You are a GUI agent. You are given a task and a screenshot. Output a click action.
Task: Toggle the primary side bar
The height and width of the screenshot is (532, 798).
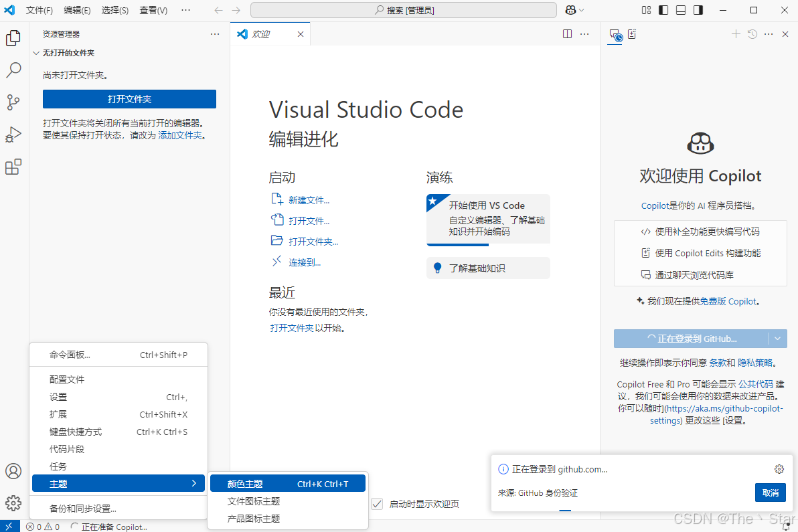pyautogui.click(x=663, y=10)
